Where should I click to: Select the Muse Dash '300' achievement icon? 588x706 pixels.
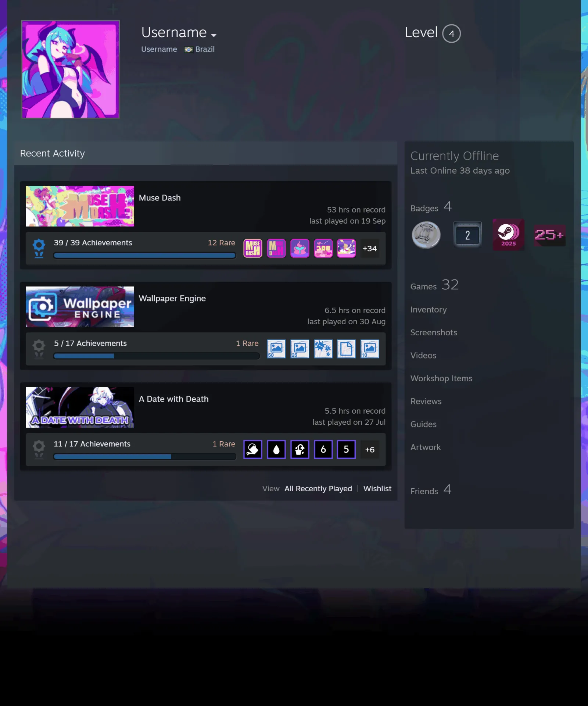point(323,248)
